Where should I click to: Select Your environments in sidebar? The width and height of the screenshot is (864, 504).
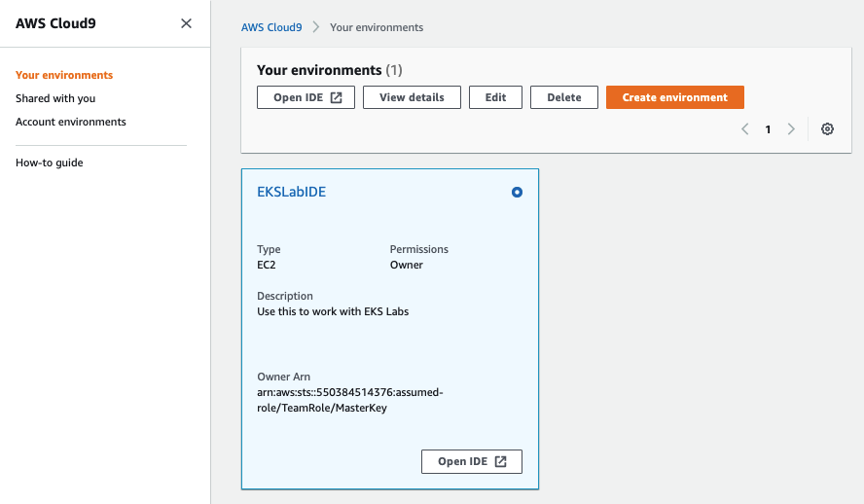coord(64,75)
